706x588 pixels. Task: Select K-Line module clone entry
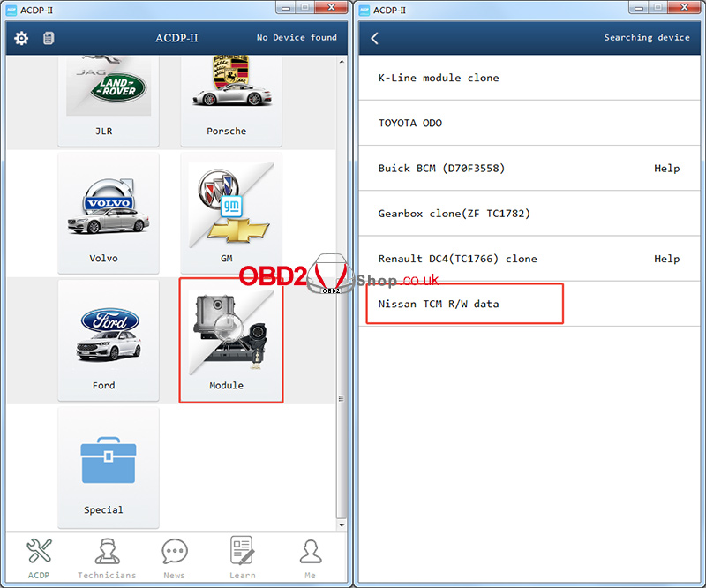(x=529, y=78)
